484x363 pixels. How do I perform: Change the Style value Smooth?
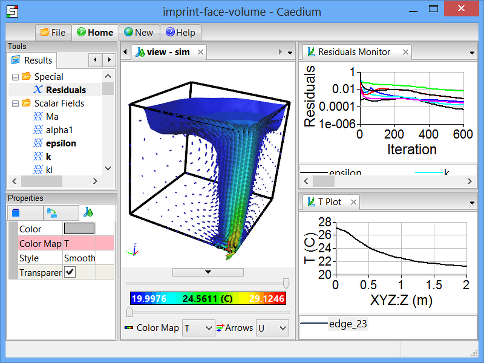(79, 258)
